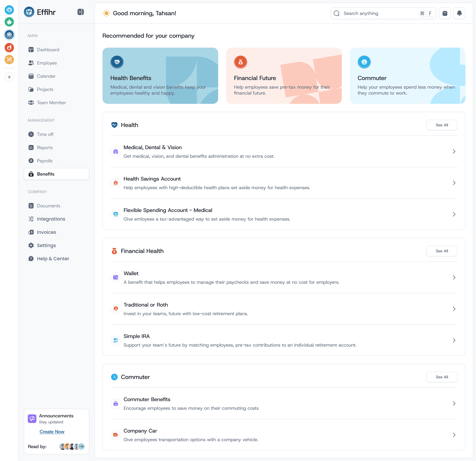Go to Employee in the sidebar

56,63
